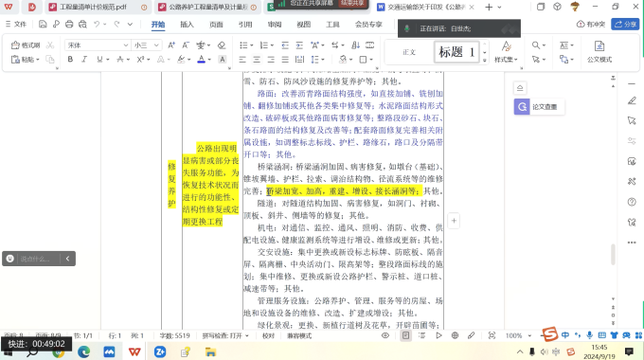644x360 pixels.
Task: Collapse the floating 说点什么 chat box
Action: pyautogui.click(x=67, y=259)
